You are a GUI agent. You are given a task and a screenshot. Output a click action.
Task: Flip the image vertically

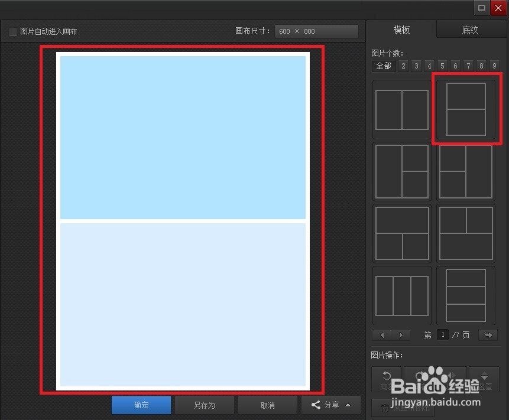484,379
